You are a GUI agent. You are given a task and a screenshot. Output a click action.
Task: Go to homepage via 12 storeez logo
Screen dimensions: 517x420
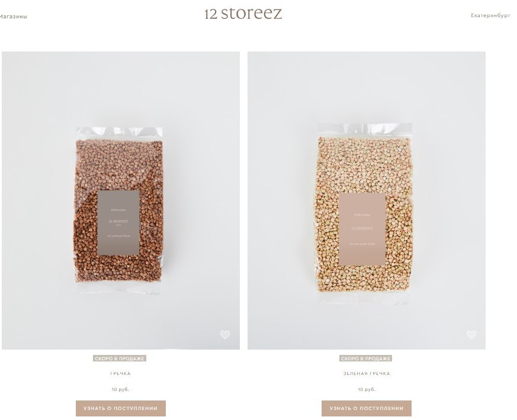pos(243,14)
